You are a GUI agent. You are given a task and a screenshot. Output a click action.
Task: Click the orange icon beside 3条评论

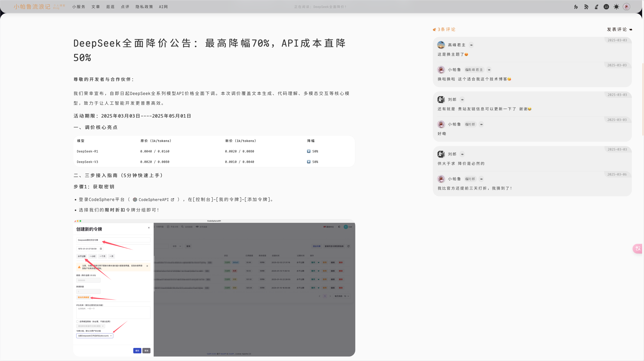[435, 30]
